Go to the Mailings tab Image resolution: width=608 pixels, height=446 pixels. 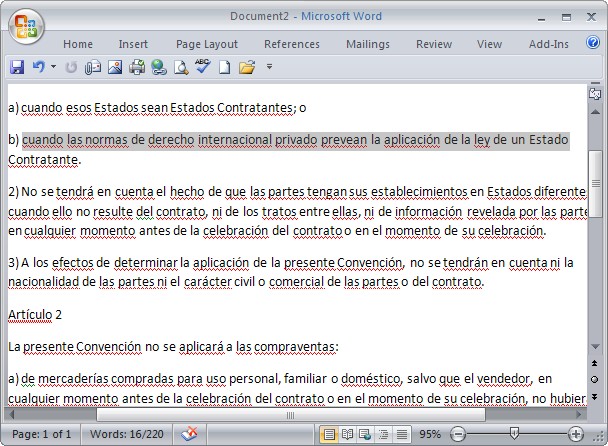click(368, 44)
